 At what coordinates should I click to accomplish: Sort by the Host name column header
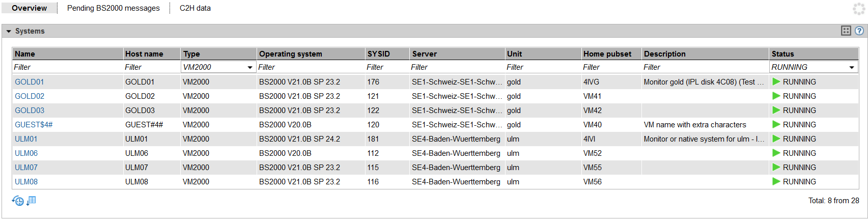tap(144, 54)
